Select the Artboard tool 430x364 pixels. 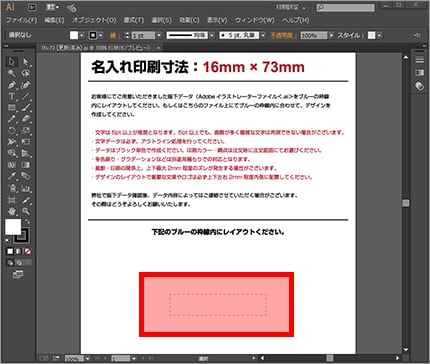(x=12, y=200)
